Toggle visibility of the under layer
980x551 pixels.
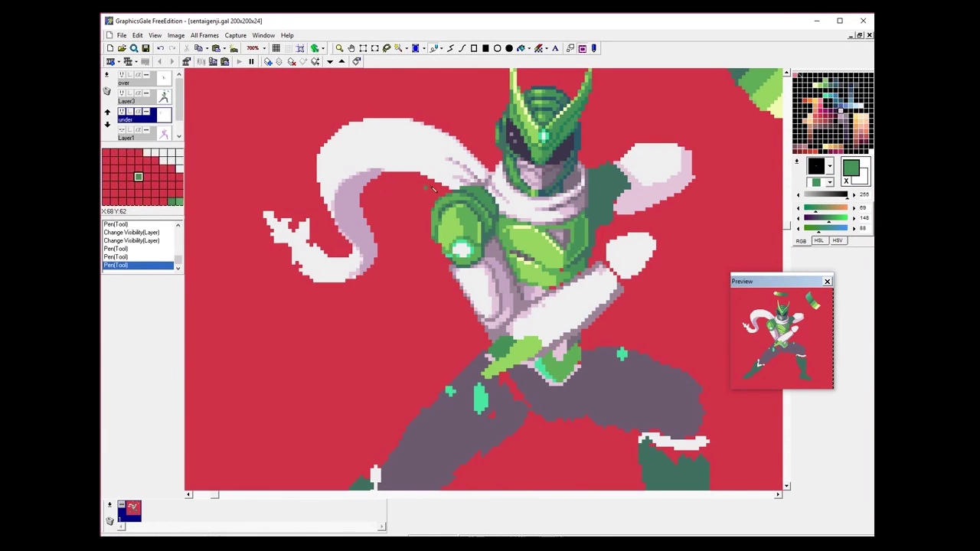pos(122,112)
